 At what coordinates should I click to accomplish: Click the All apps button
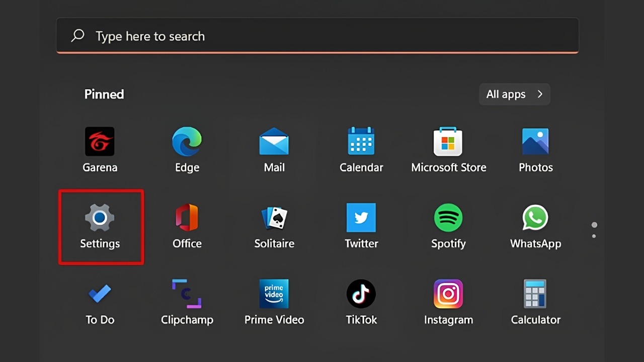(x=515, y=94)
